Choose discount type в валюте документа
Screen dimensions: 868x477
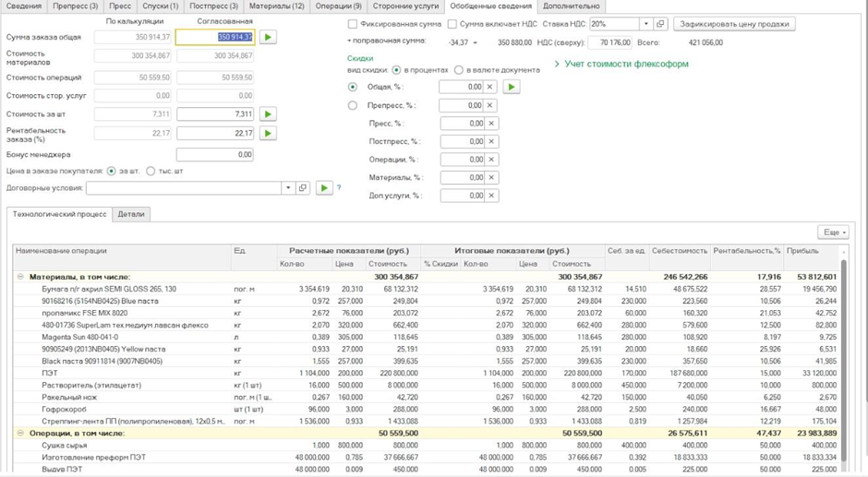coord(458,70)
